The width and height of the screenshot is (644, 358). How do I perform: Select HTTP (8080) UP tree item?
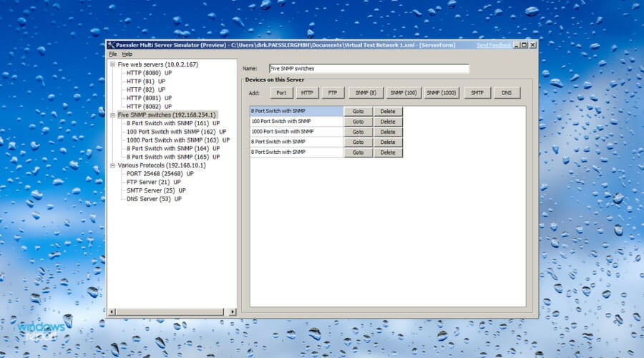tap(149, 73)
